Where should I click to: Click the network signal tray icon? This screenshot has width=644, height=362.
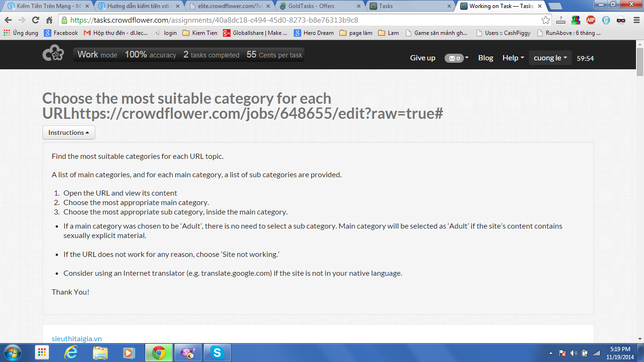(596, 353)
